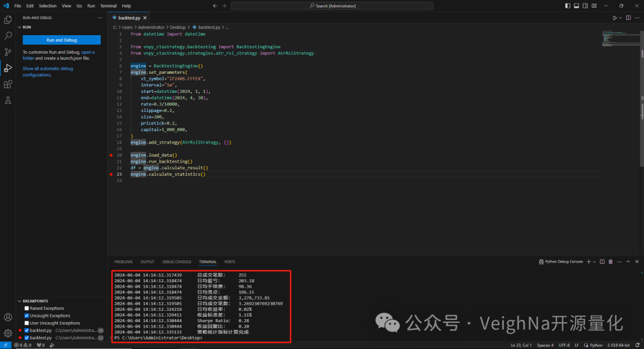Open the Testing flask icon
Screen dimensions: 644x349
click(x=8, y=100)
